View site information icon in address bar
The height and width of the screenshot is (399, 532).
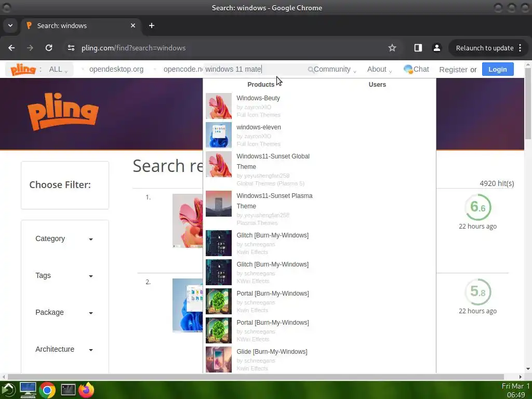coord(71,48)
